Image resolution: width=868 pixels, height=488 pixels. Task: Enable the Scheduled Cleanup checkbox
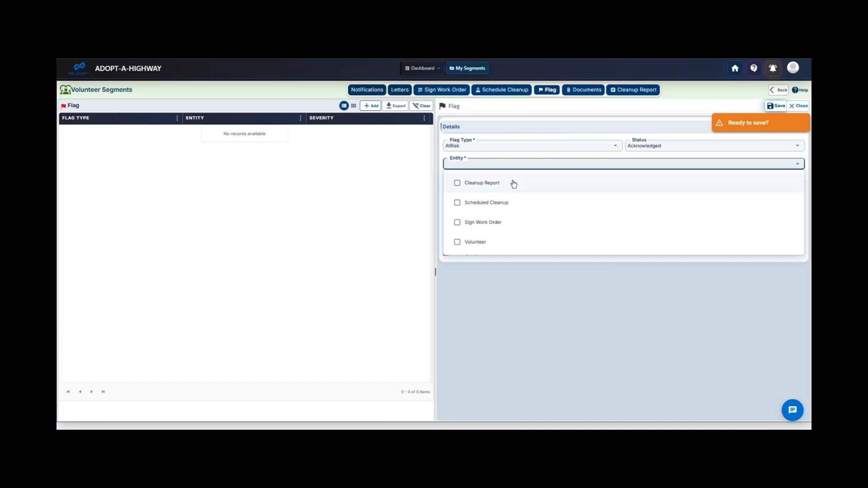[457, 202]
